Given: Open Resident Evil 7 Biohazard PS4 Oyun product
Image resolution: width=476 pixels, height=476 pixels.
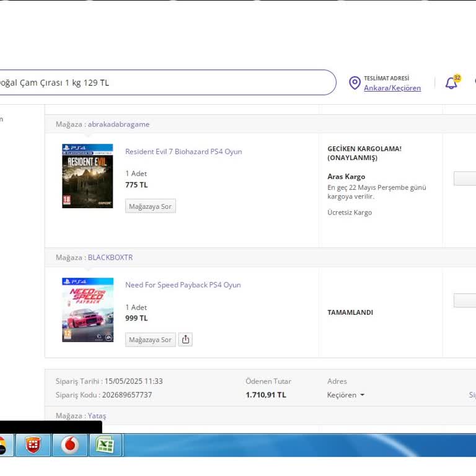Looking at the screenshot, I should click(x=183, y=151).
